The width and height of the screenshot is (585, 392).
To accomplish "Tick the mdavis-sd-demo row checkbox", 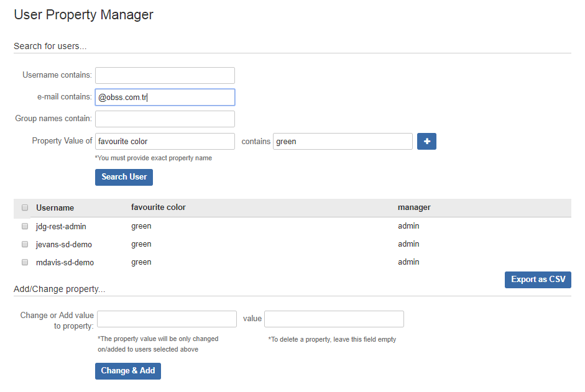I will 25,262.
